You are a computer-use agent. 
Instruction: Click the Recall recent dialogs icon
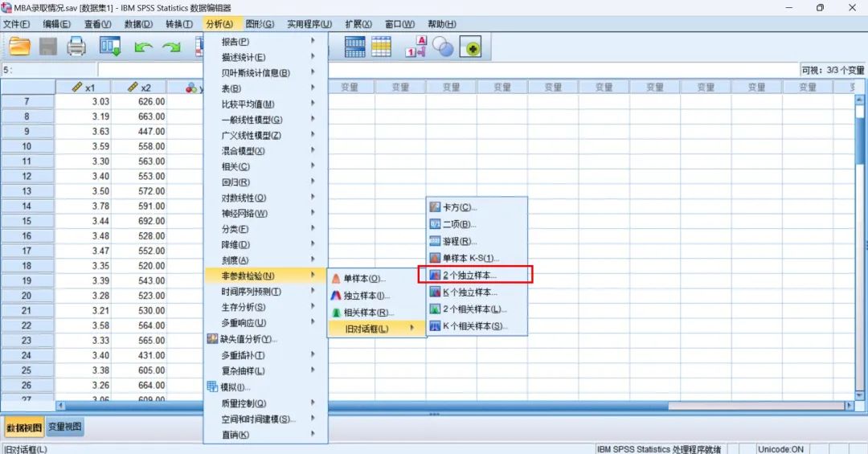(110, 47)
